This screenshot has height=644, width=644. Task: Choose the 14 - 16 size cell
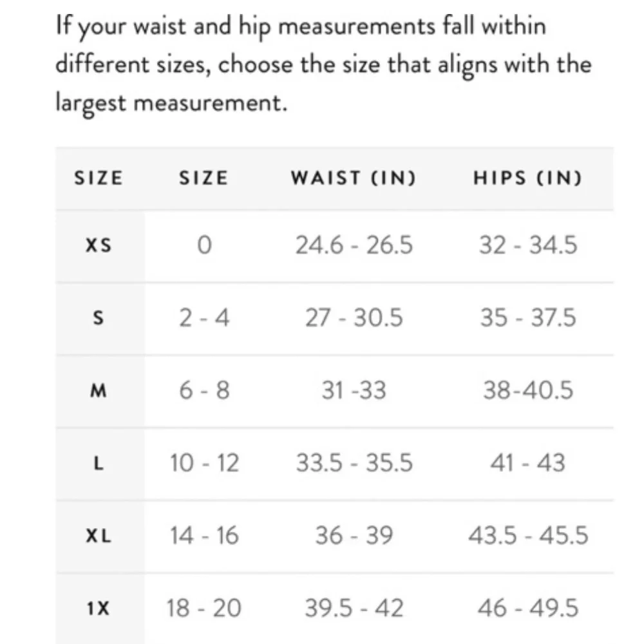point(204,536)
